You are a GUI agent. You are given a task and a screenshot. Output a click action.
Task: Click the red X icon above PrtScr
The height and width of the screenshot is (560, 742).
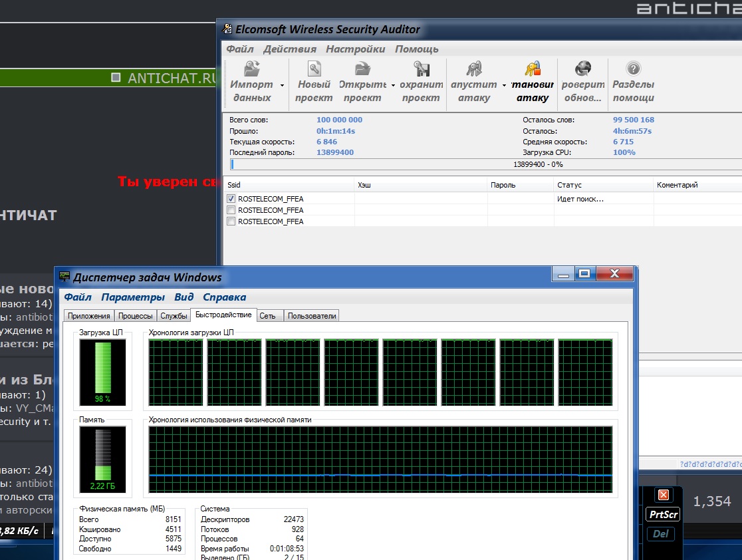click(x=664, y=495)
